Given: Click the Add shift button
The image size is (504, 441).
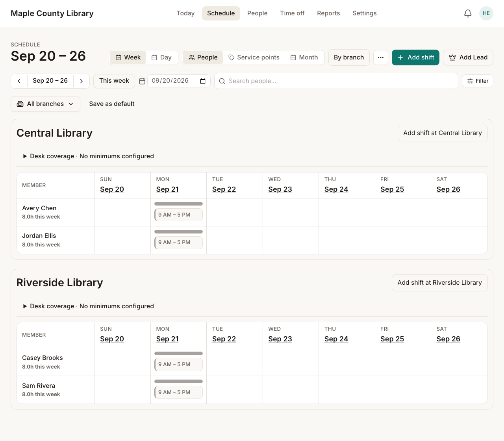Looking at the screenshot, I should point(415,57).
